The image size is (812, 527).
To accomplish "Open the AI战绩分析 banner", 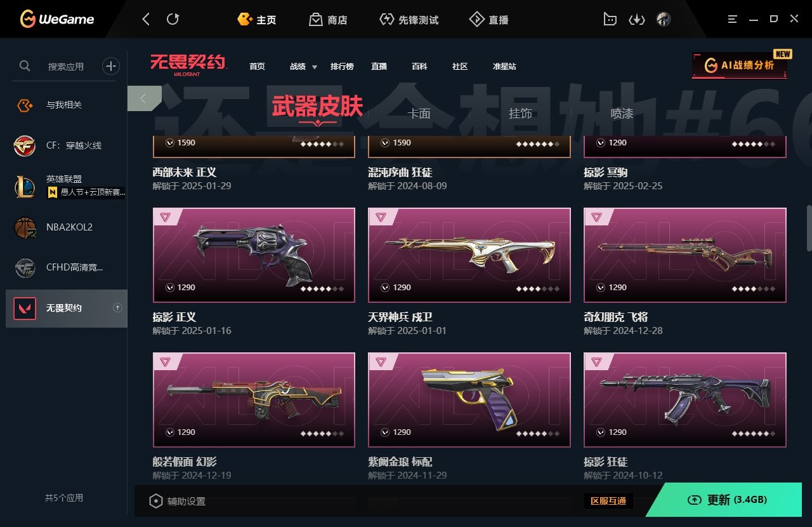I will 740,65.
